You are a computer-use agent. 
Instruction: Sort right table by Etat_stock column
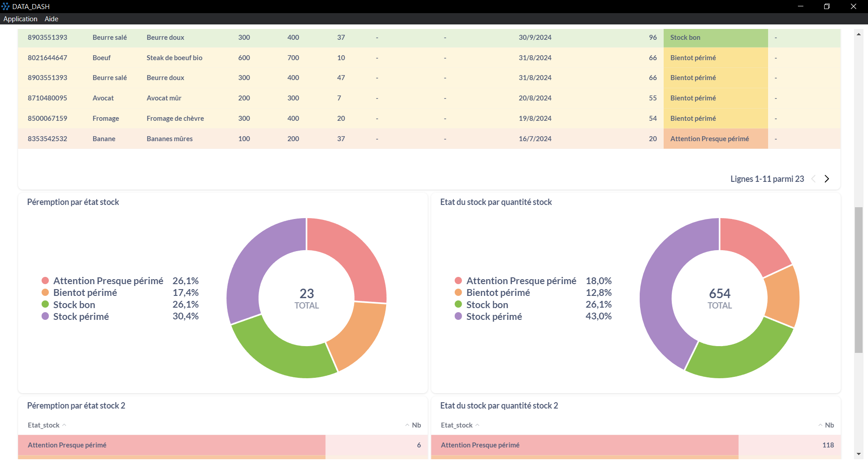(457, 425)
